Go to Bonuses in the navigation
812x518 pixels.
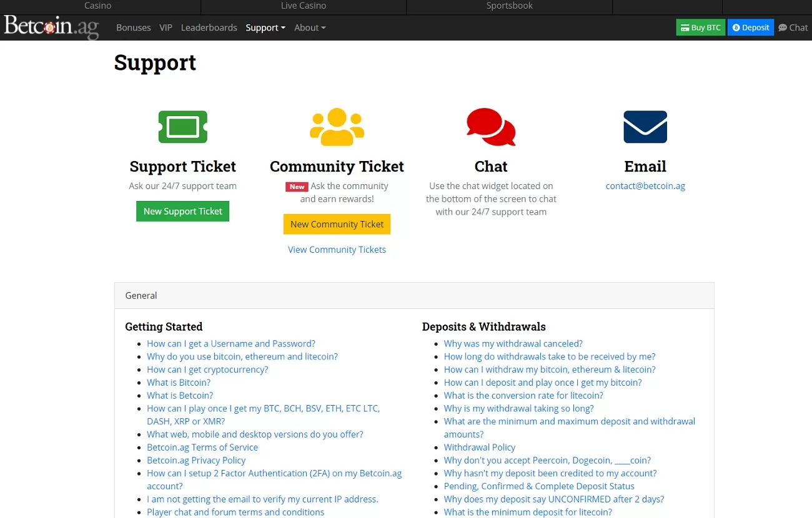tap(134, 27)
